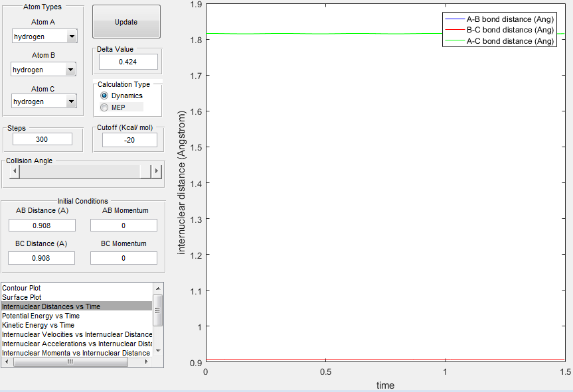Viewport: 573px width, 392px height.
Task: Click the Update button
Action: tap(126, 22)
